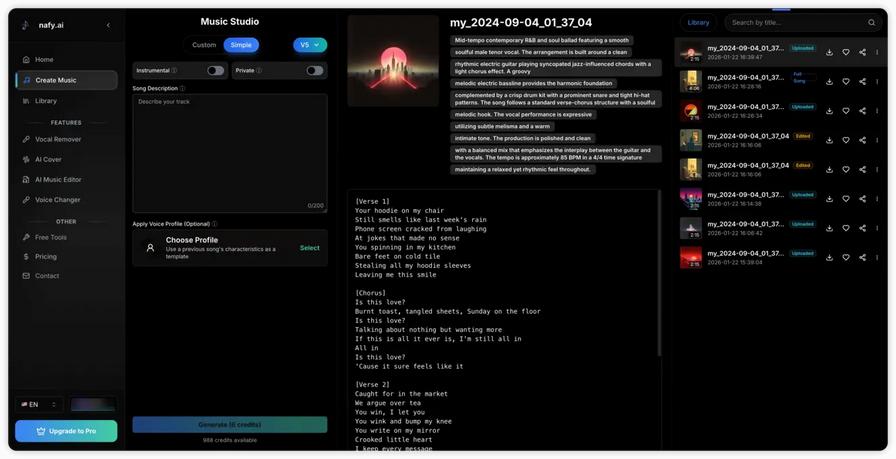Click the Choose Profile person icon
Screen dimensions: 896x459
150,248
